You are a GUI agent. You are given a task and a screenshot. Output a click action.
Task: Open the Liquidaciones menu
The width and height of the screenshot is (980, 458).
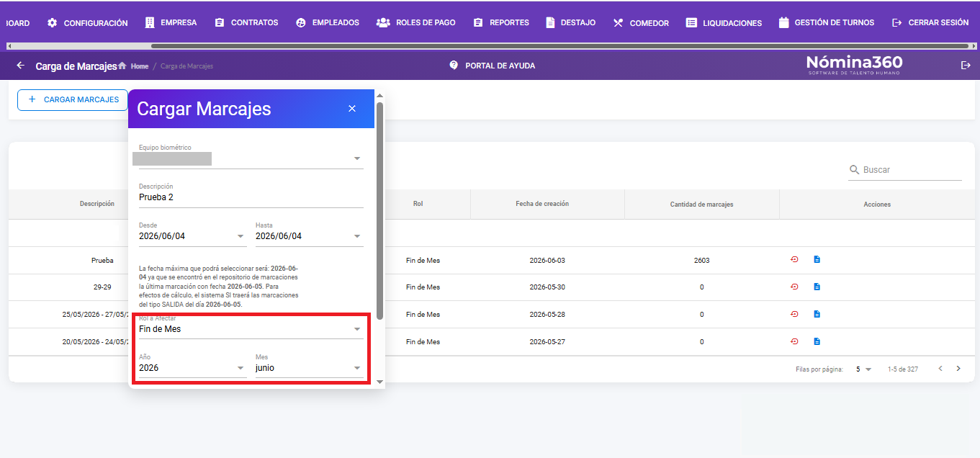pyautogui.click(x=724, y=22)
